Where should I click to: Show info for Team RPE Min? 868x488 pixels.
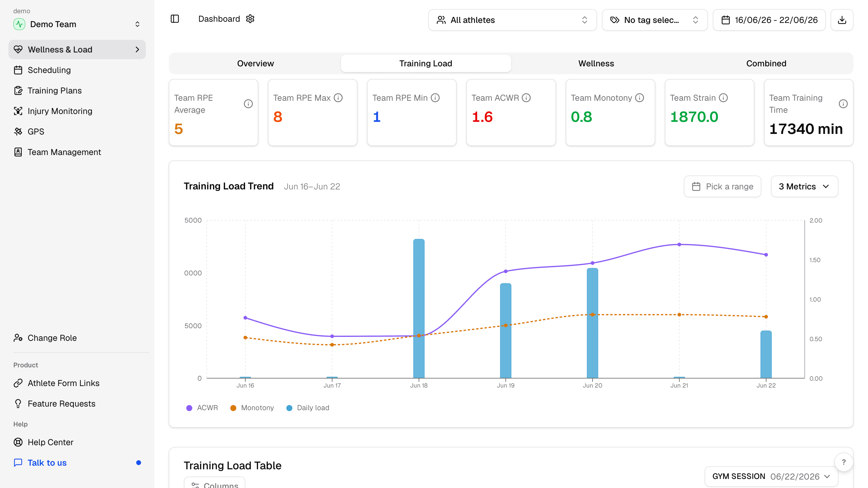coord(435,98)
